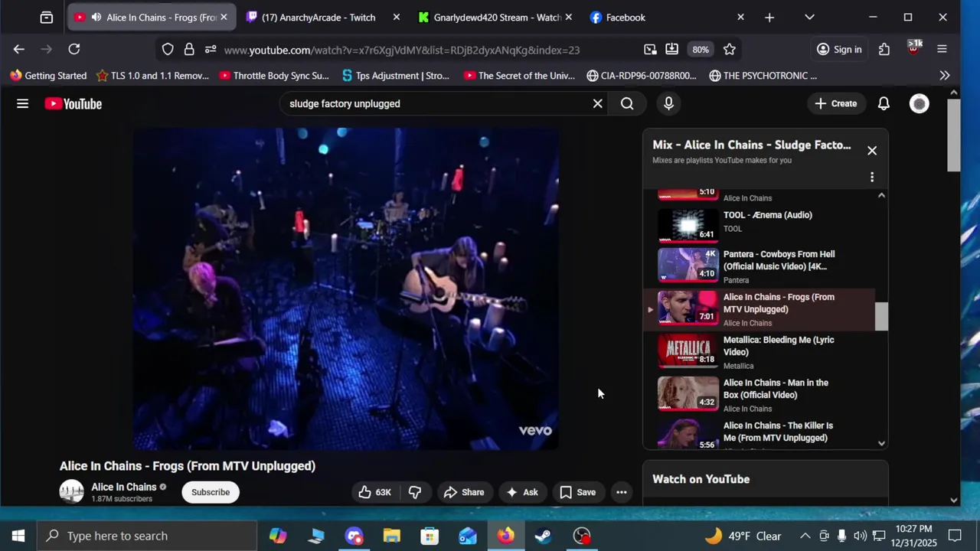
Task: Open Getting Started bookmark
Action: point(48,75)
